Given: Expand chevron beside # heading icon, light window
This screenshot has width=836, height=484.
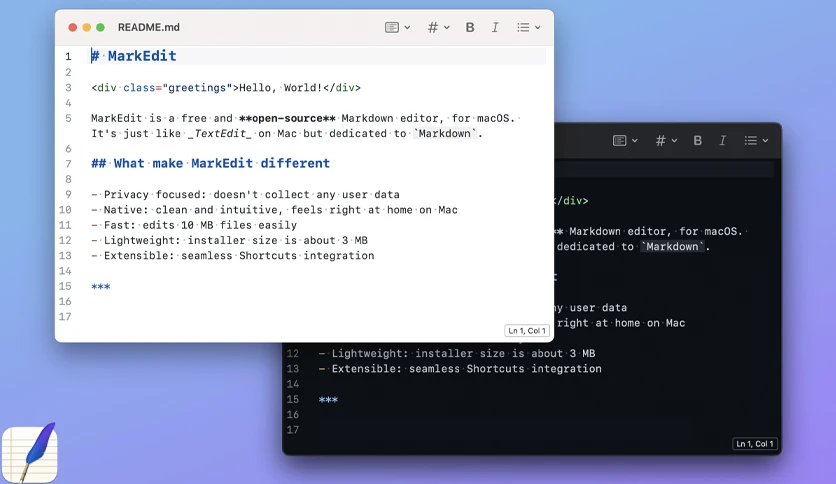Looking at the screenshot, I should tap(447, 28).
